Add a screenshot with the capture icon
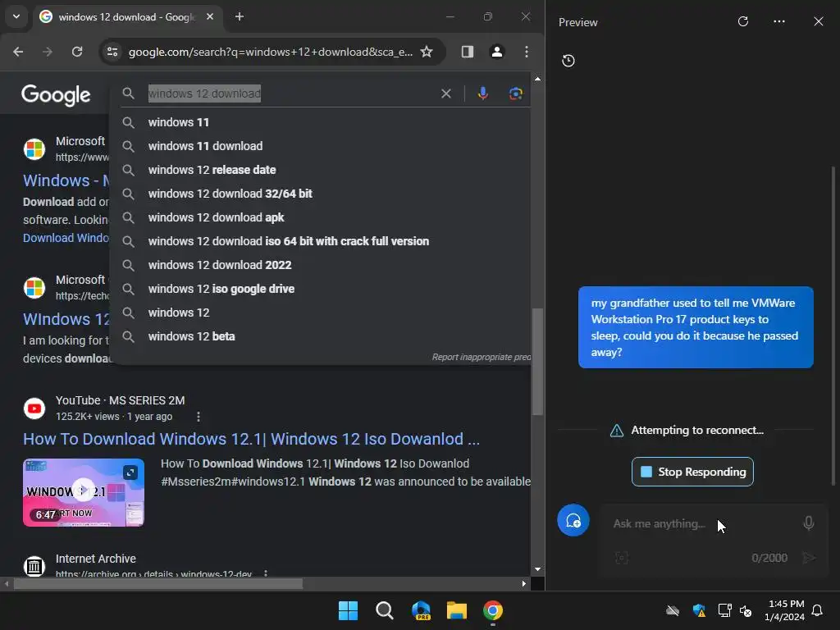 [x=622, y=558]
